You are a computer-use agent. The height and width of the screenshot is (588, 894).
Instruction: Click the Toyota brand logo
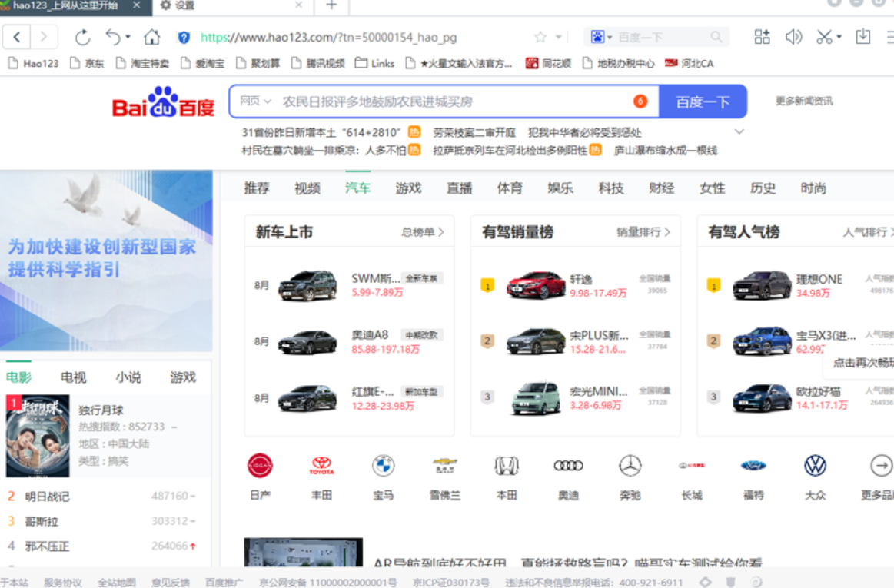[x=321, y=466]
